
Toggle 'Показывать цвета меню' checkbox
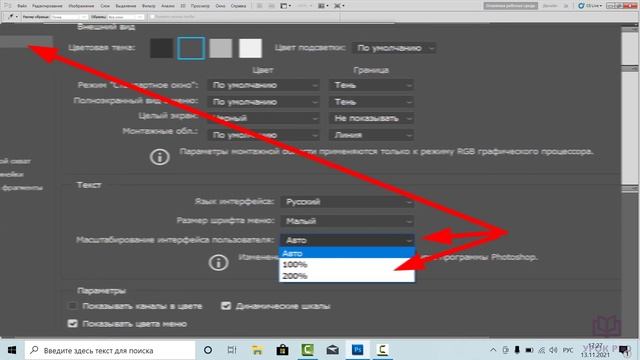click(72, 324)
